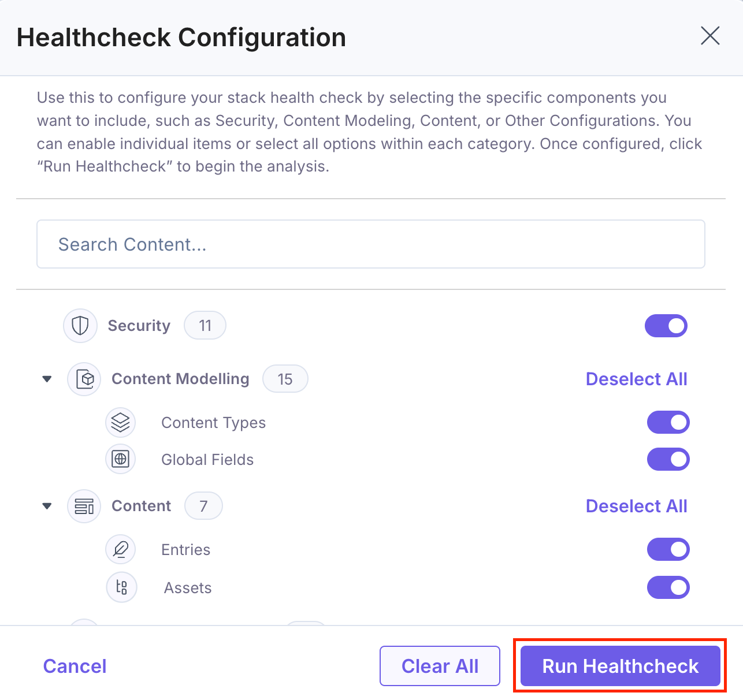Click the Security shield icon

click(80, 325)
